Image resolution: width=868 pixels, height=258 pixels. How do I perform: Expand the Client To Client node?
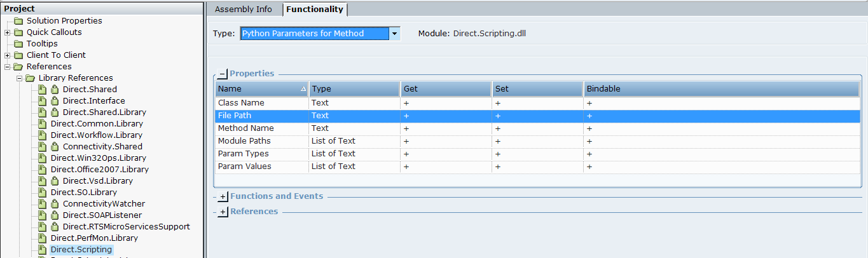(7, 55)
